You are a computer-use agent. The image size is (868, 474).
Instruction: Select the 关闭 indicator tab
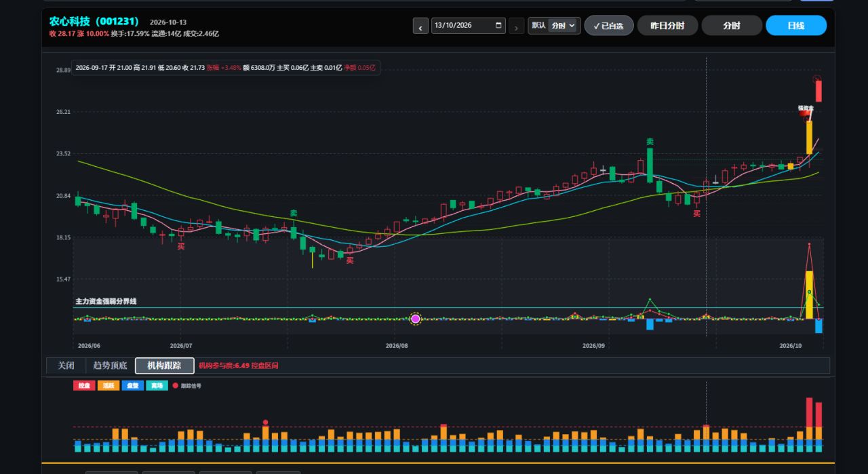click(x=66, y=366)
